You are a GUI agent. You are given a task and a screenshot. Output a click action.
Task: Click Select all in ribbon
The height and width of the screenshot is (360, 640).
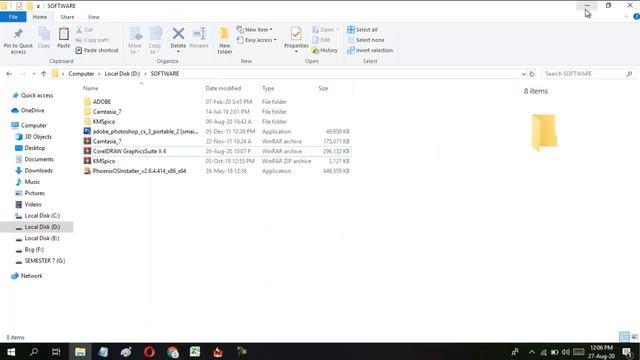coord(362,29)
